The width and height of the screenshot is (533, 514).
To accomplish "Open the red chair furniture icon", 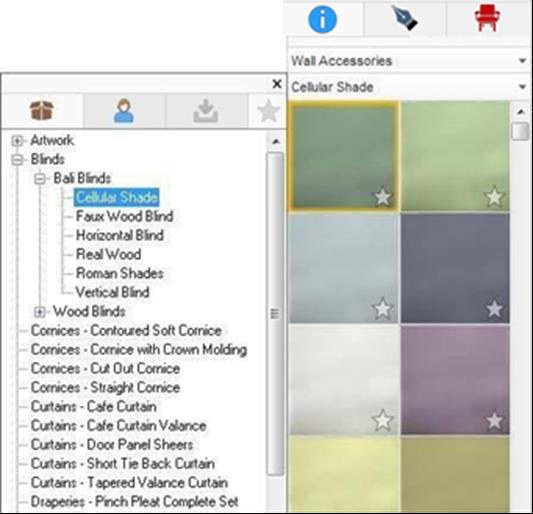I will coord(487,18).
